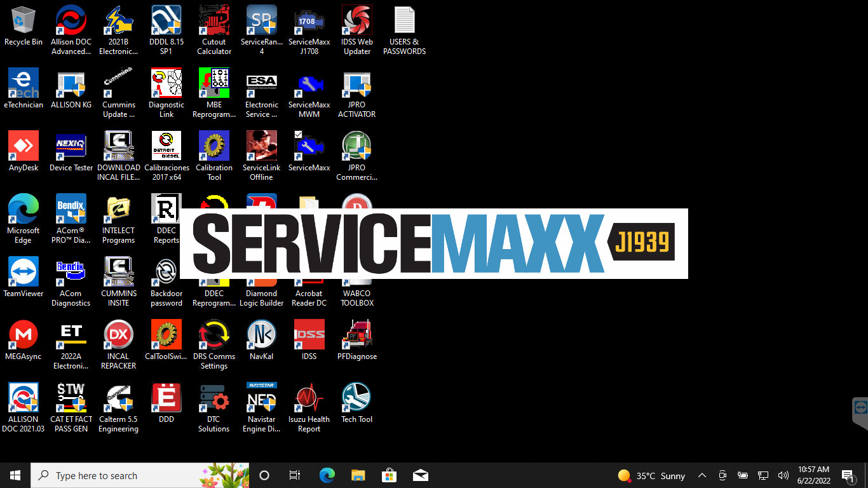This screenshot has height=488, width=868.
Task: Open ALLISON KG shortcut
Action: pos(71,89)
